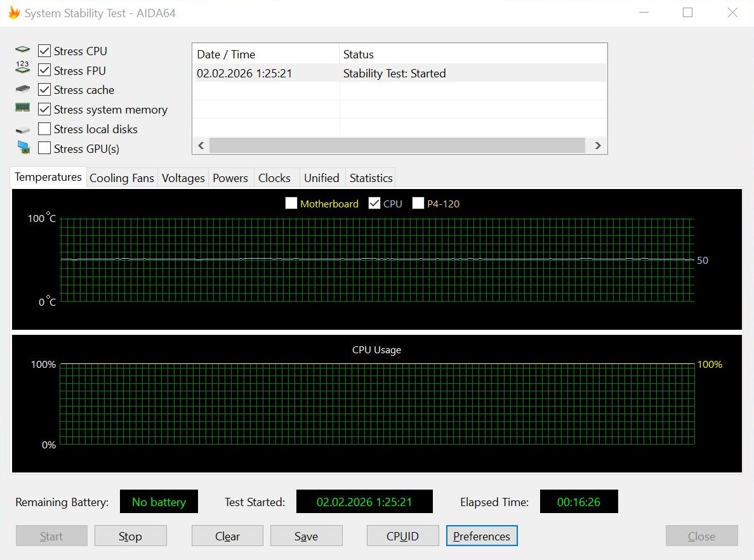The image size is (754, 560).
Task: Click the Clear button
Action: click(227, 536)
